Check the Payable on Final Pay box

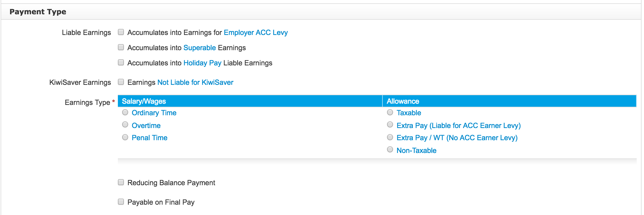click(121, 202)
